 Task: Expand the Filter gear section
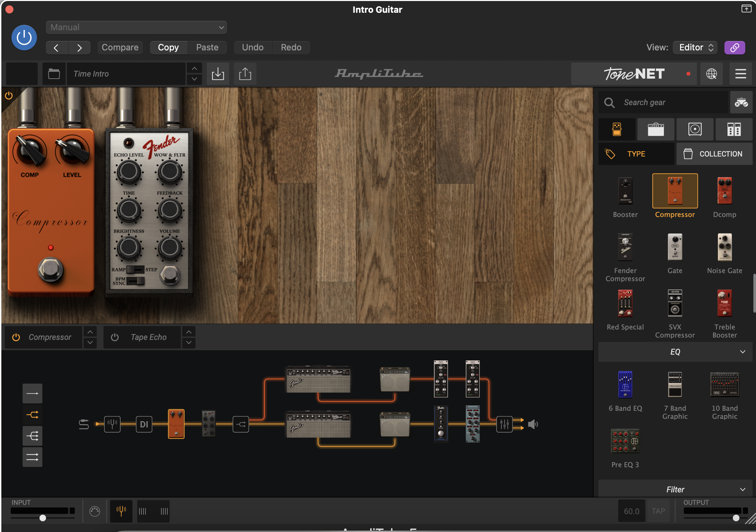[x=743, y=489]
